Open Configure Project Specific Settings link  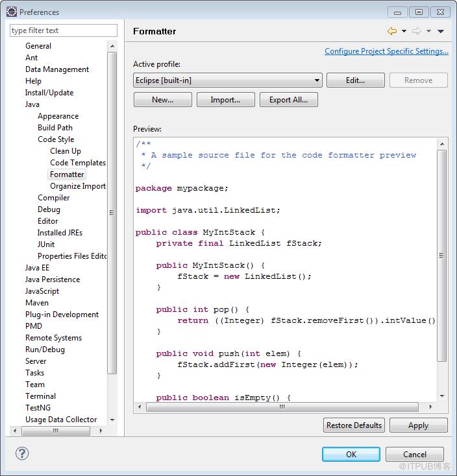[x=386, y=51]
